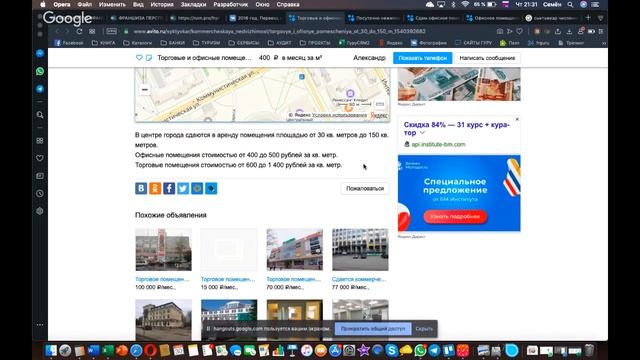Image resolution: width=640 pixels, height=360 pixels.
Task: Open the new tab plus button
Action: pyautogui.click(x=588, y=18)
